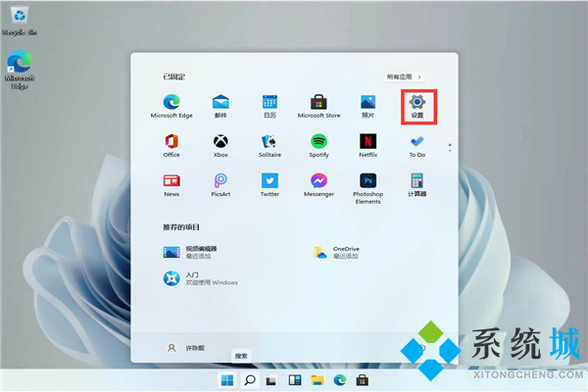Launch Netflix
Viewport: 588px width, 392px height.
367,146
